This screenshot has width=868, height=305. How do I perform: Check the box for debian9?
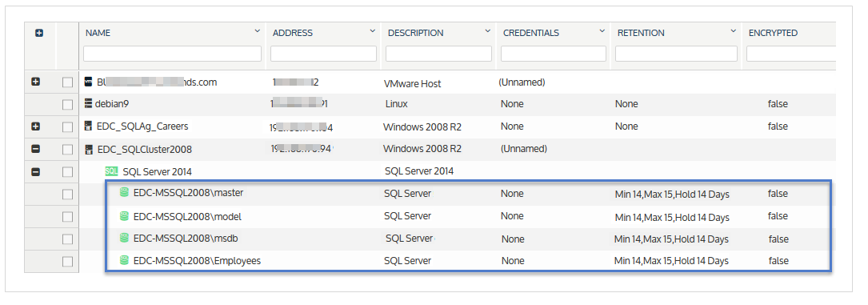67,105
